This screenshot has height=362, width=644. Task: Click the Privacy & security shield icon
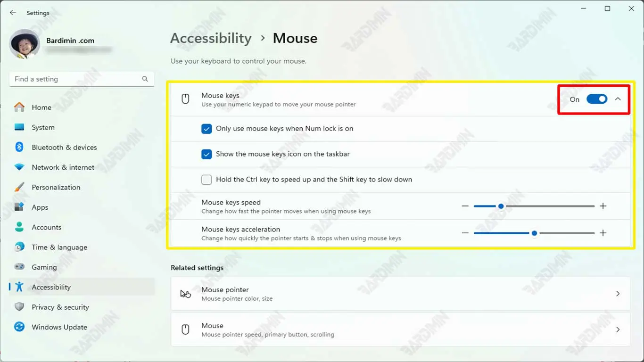[19, 307]
